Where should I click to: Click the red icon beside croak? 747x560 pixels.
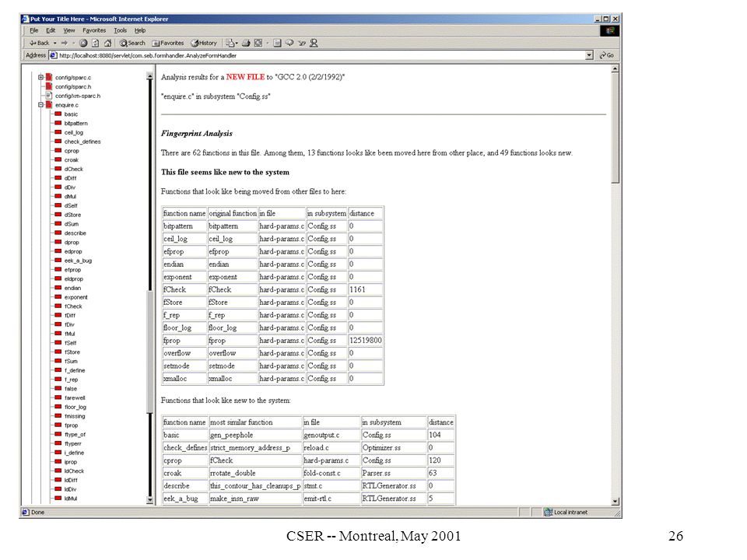58,160
